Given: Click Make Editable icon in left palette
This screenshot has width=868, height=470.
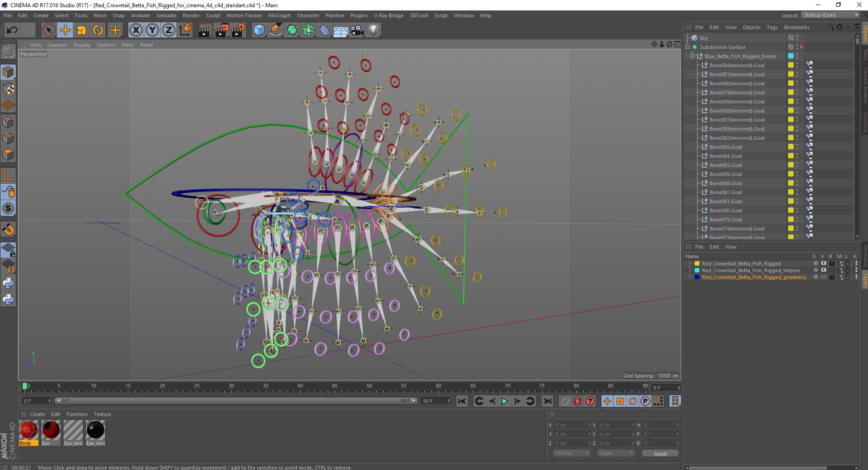Looking at the screenshot, I should click(8, 52).
